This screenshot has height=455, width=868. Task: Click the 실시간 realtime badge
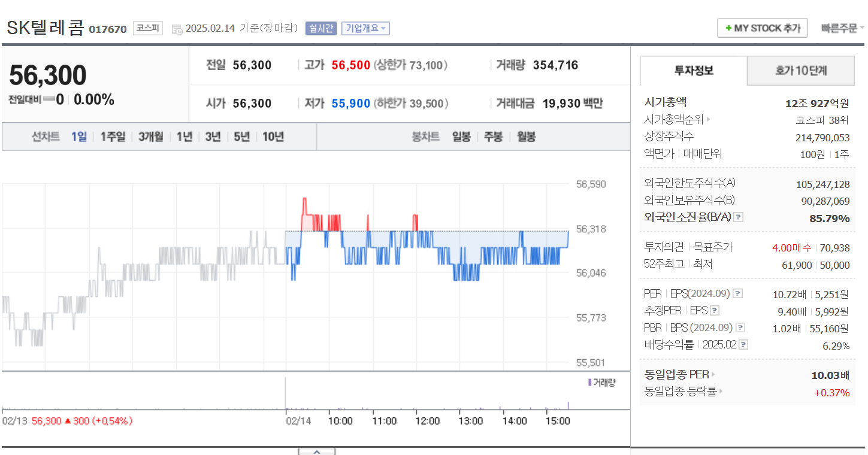(x=320, y=28)
